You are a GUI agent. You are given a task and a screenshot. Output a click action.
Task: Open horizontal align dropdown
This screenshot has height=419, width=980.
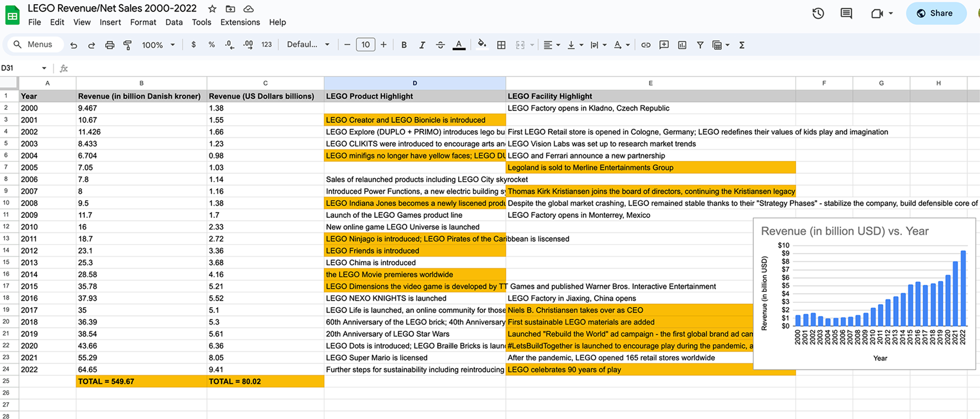(552, 45)
